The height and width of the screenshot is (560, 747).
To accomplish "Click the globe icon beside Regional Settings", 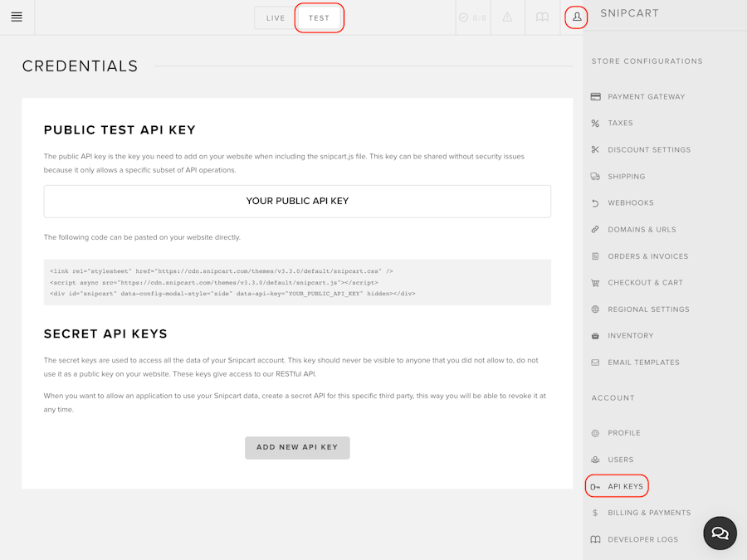I will click(x=595, y=309).
